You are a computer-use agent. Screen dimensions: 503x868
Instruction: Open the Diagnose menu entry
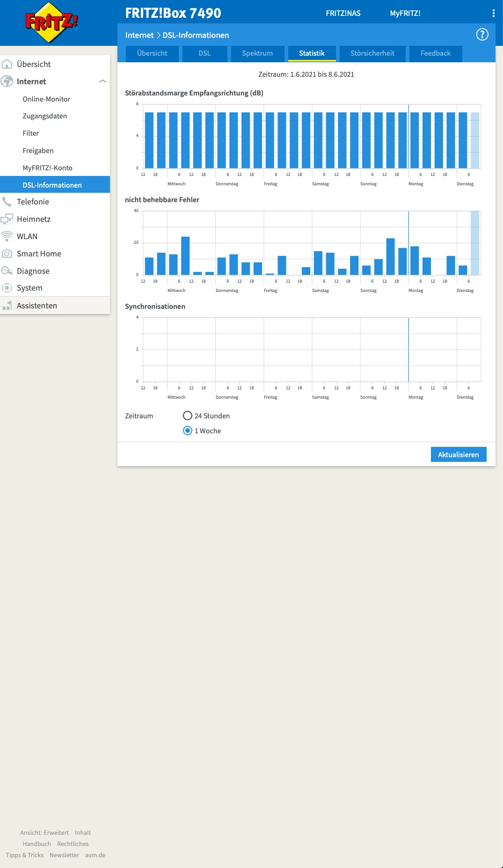click(33, 271)
